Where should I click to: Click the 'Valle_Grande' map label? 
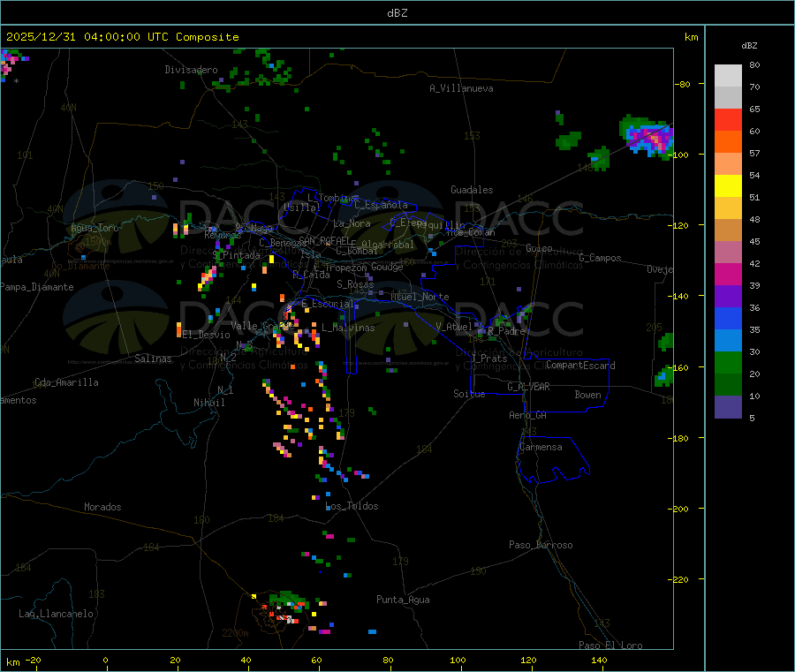[262, 326]
